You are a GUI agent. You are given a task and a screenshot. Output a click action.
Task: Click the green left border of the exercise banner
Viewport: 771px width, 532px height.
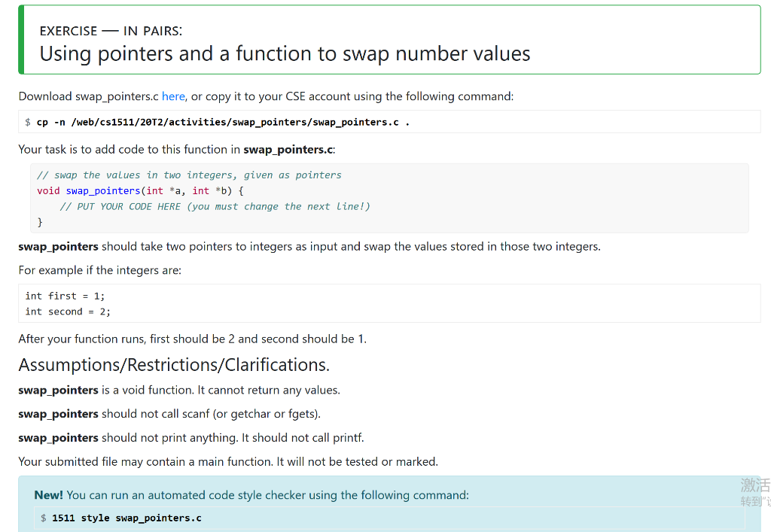(20, 38)
